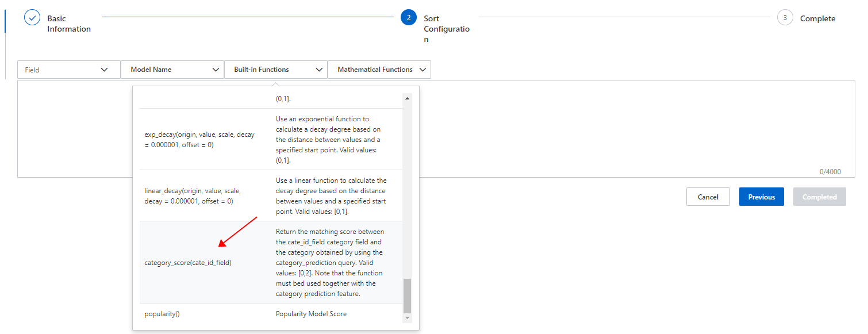This screenshot has height=334, width=868.
Task: Click the Completed button
Action: [820, 197]
